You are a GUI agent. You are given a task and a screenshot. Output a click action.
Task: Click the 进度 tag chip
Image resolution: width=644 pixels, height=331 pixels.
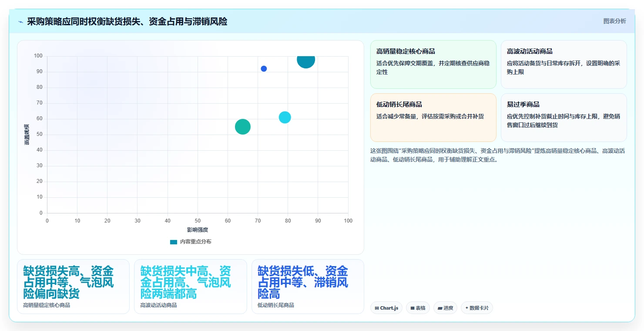tap(445, 308)
